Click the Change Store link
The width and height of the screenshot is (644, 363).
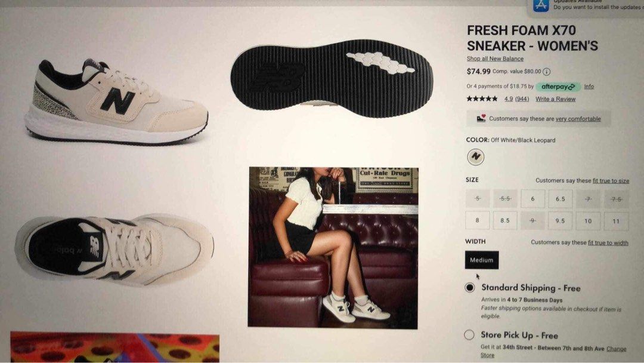[615, 349]
